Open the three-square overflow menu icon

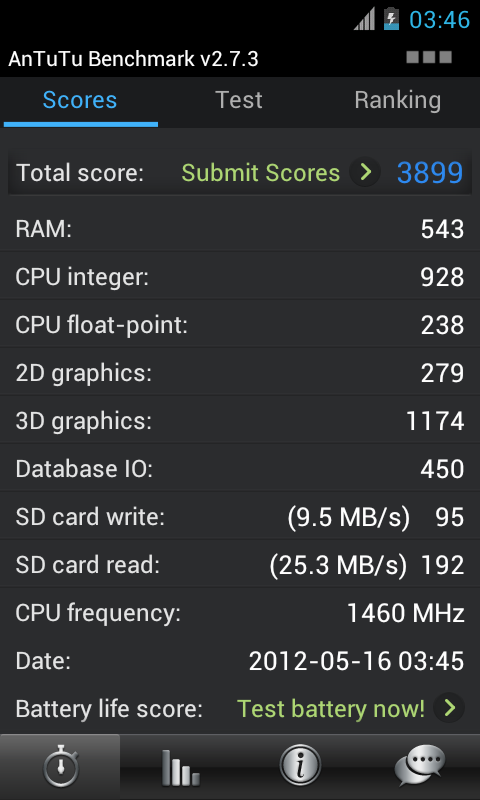(429, 57)
